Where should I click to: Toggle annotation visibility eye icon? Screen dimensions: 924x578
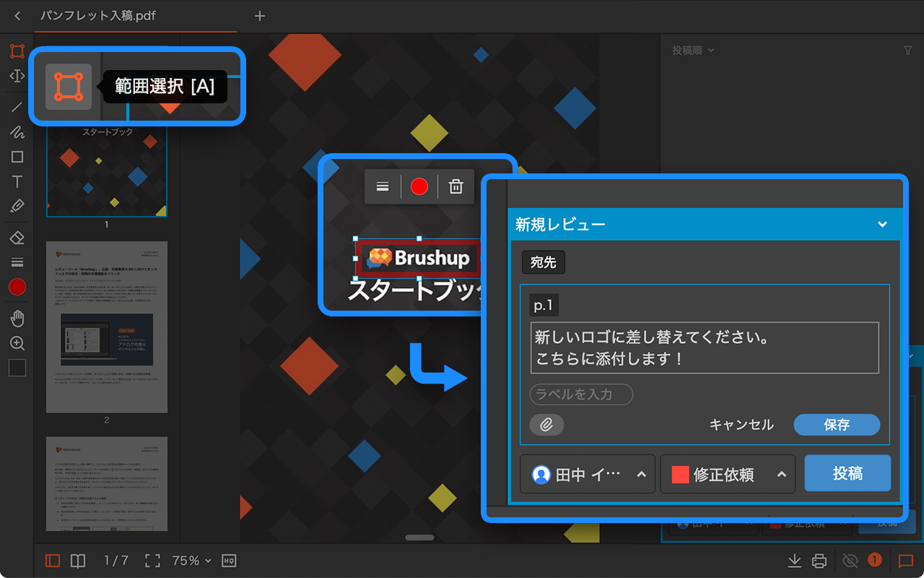[x=850, y=561]
